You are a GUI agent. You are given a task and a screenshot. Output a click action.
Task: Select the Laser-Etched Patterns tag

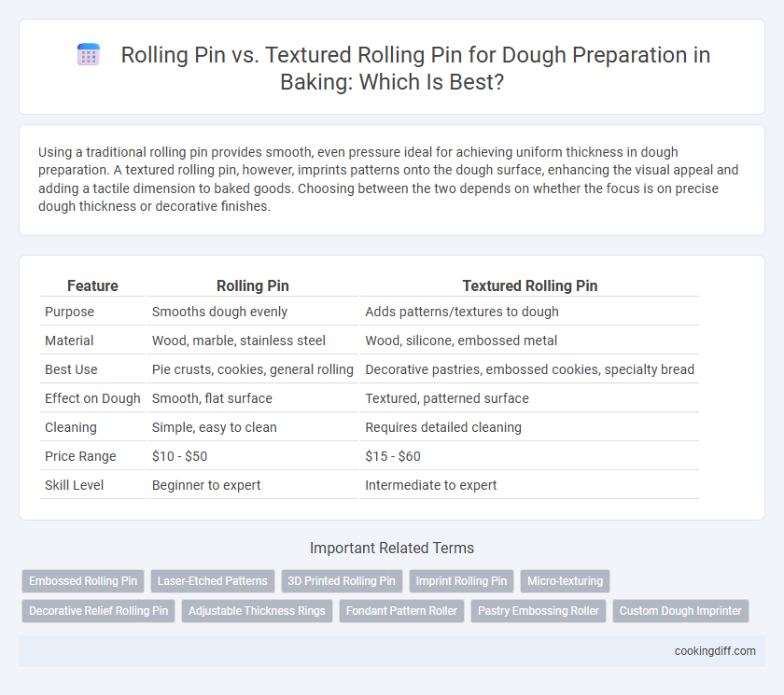click(x=213, y=581)
